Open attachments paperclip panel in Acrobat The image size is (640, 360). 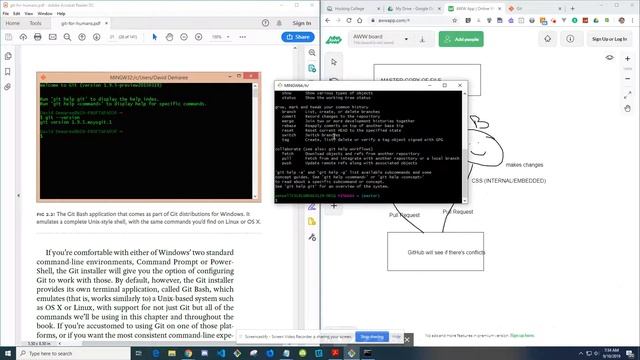click(8, 87)
